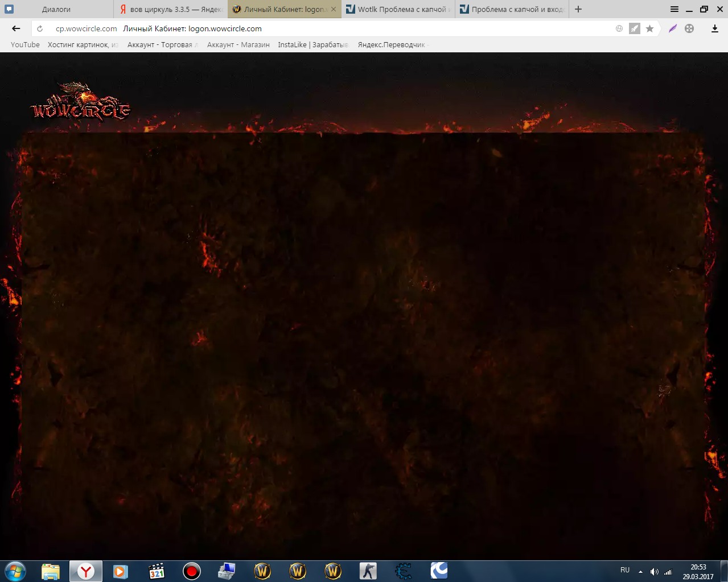Viewport: 728px width, 582px height.
Task: Open the volume speaker tray icon
Action: click(654, 572)
